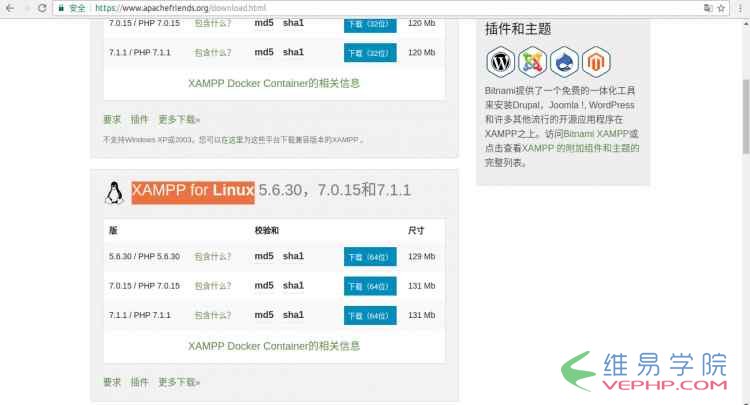Download 32-bit XAMPP 7.1.1 for Windows

pos(370,53)
